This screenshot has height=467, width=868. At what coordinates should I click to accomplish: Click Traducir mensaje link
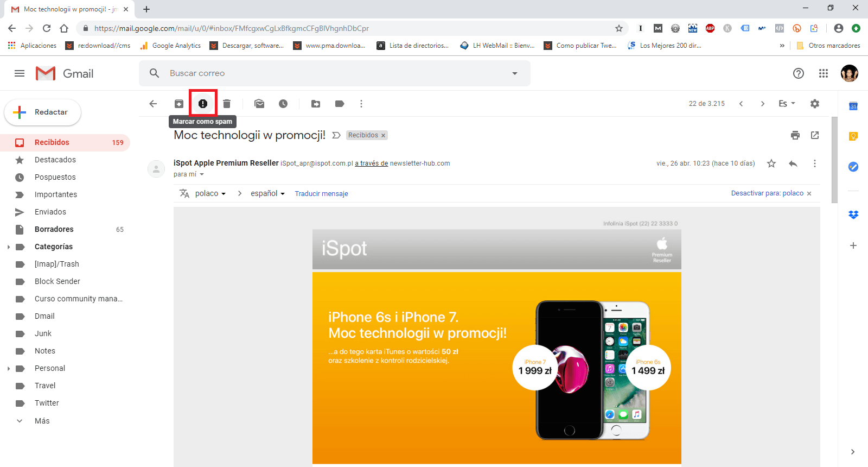coord(321,194)
